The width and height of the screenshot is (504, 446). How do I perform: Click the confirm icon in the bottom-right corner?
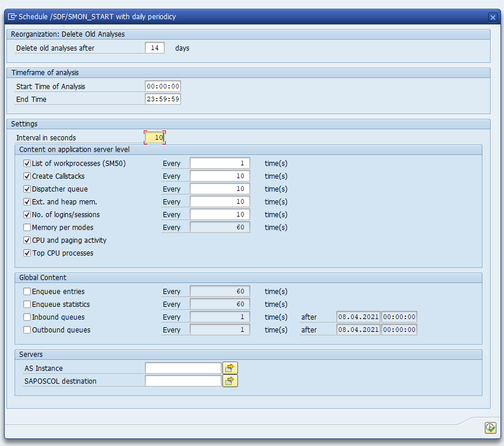(490, 427)
